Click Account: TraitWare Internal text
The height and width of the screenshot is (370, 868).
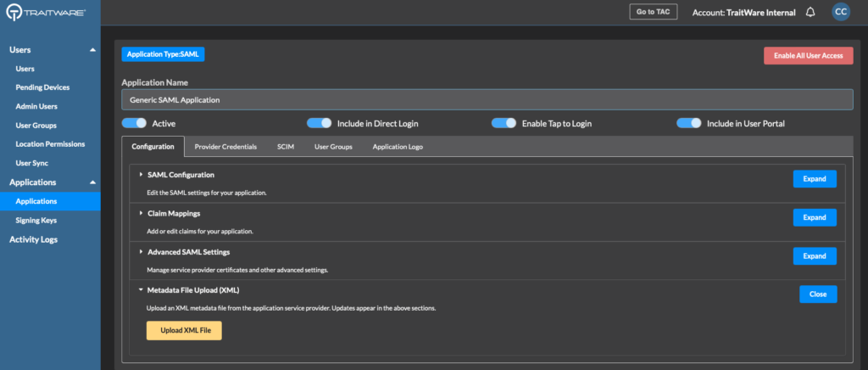coord(744,12)
